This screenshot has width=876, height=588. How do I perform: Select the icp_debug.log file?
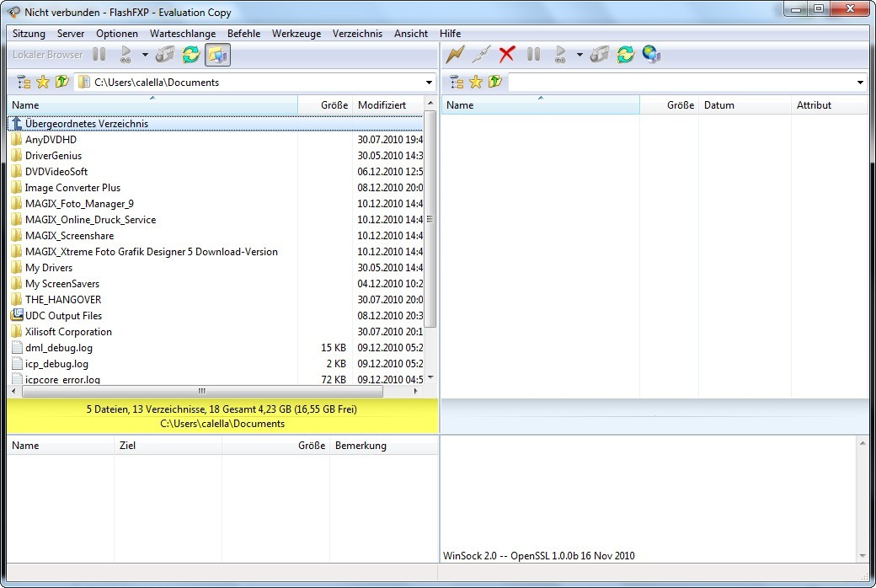pos(56,364)
